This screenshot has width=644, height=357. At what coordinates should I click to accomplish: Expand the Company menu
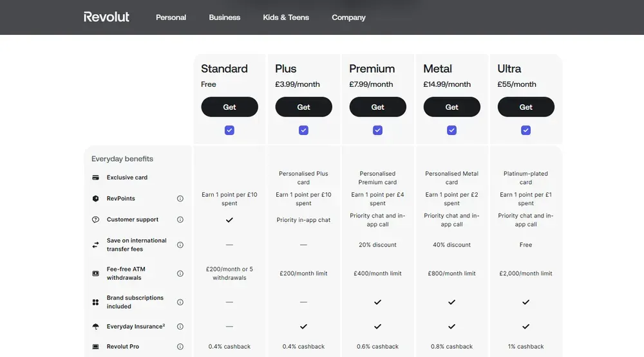pyautogui.click(x=348, y=17)
